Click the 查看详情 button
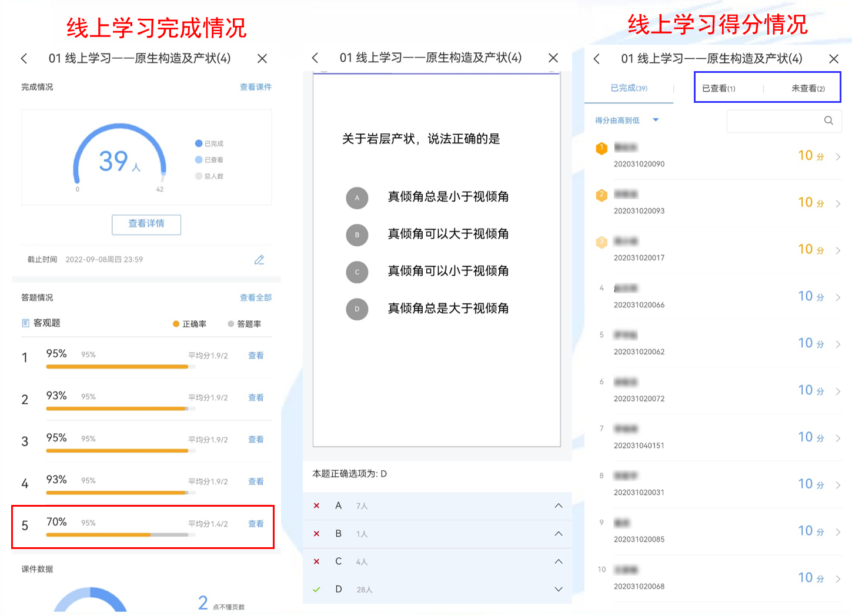Viewport: 852px width, 616px height. tap(146, 224)
